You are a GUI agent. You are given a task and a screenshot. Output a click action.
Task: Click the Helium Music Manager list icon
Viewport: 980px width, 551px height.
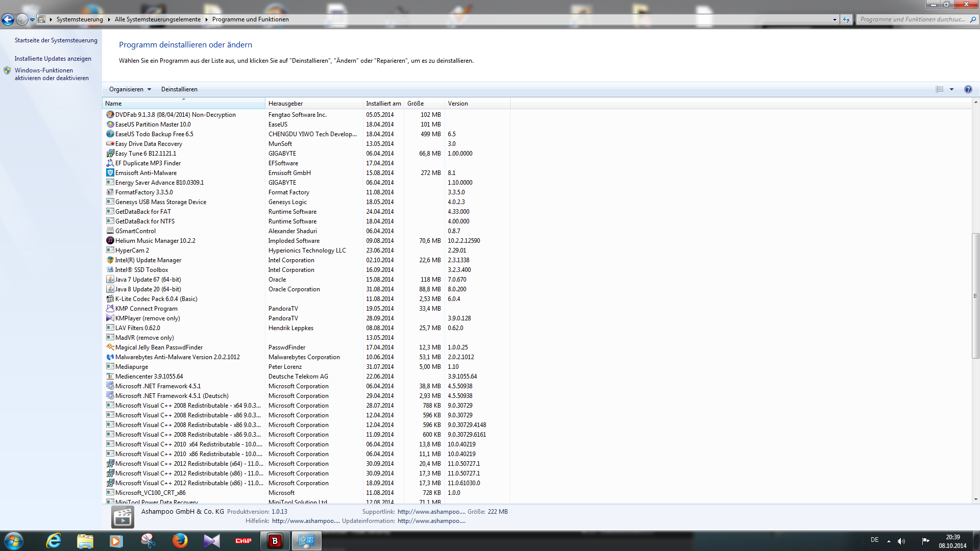click(x=110, y=241)
